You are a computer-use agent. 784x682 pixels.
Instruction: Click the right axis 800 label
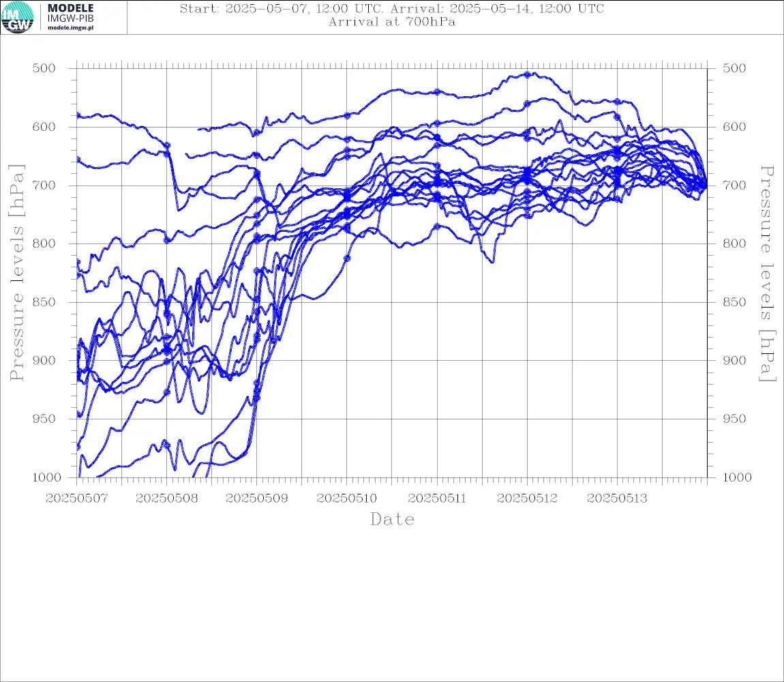734,243
